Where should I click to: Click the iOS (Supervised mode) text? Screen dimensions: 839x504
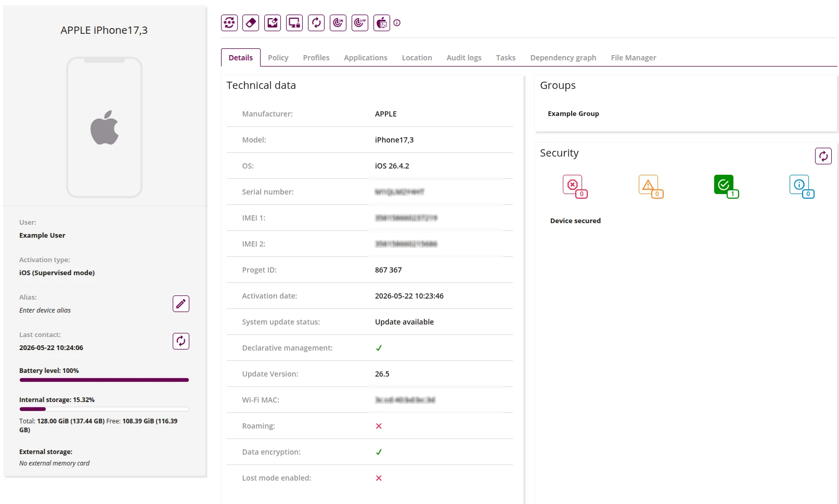click(57, 273)
